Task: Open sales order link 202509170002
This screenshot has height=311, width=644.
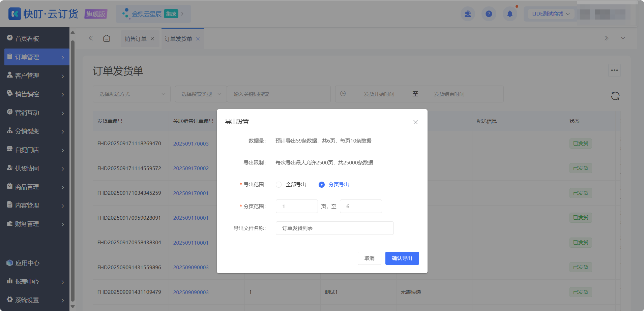Action: coord(191,168)
